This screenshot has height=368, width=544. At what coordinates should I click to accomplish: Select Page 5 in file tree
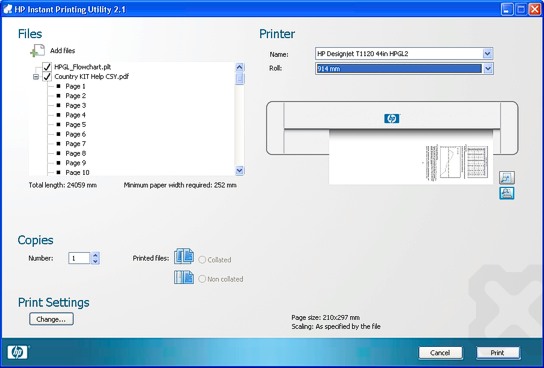tap(75, 125)
